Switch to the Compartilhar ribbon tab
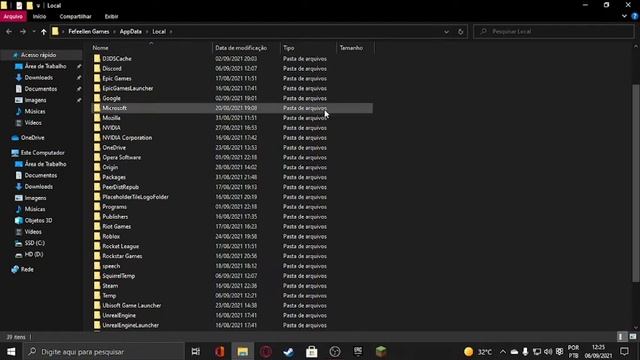 [76, 16]
